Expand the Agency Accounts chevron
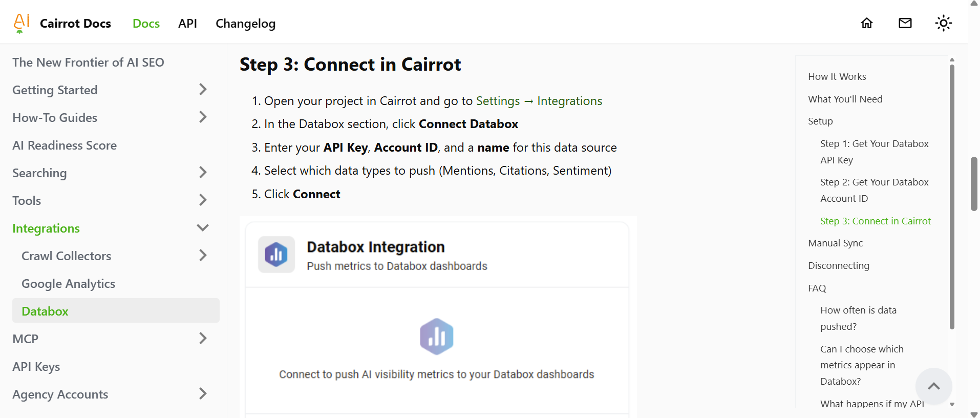This screenshot has height=418, width=980. point(203,394)
